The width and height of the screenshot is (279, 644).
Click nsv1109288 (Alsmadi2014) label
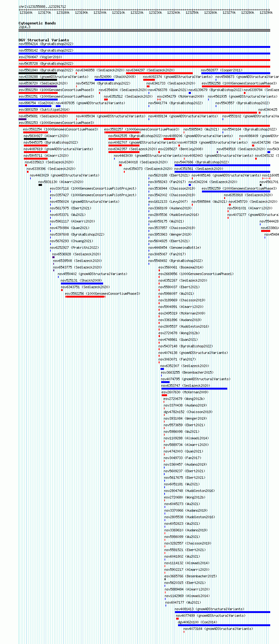coord(186,438)
